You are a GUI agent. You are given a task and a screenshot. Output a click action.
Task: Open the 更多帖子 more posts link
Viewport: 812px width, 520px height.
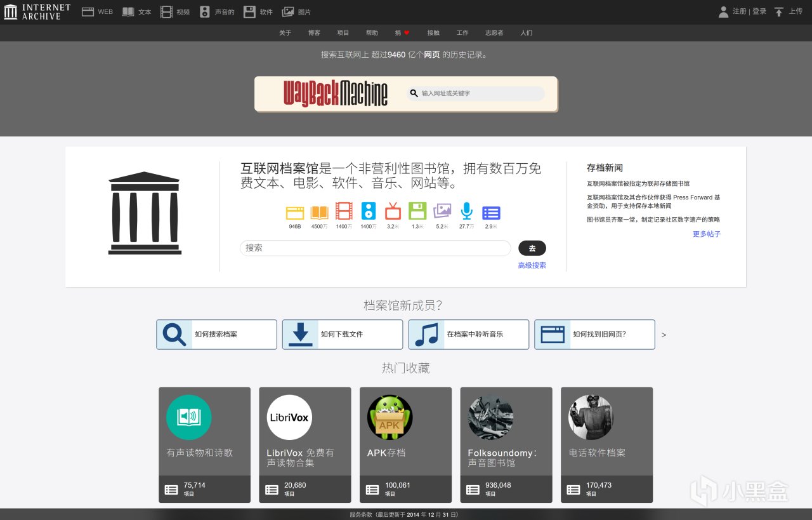click(x=707, y=234)
